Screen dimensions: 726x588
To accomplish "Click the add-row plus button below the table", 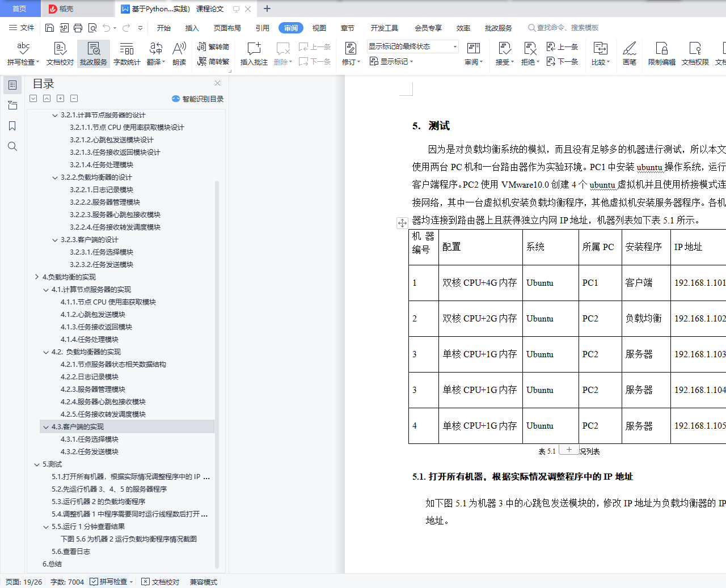I will pos(569,449).
